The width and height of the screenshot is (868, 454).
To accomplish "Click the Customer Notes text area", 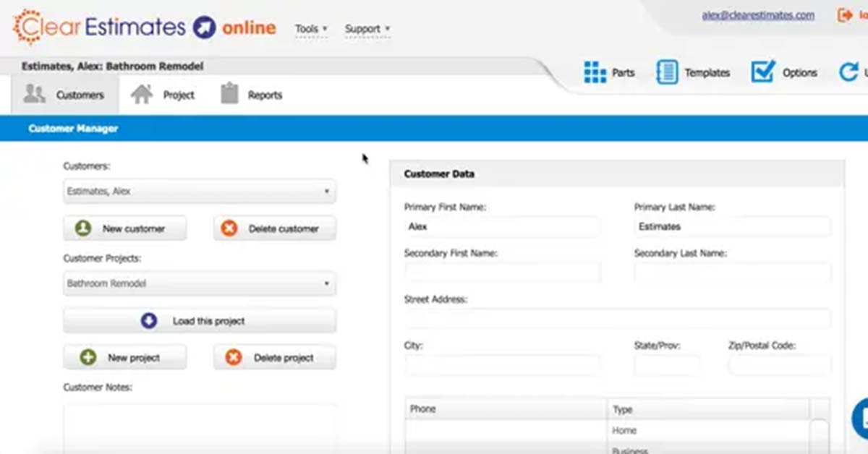I will tap(200, 428).
